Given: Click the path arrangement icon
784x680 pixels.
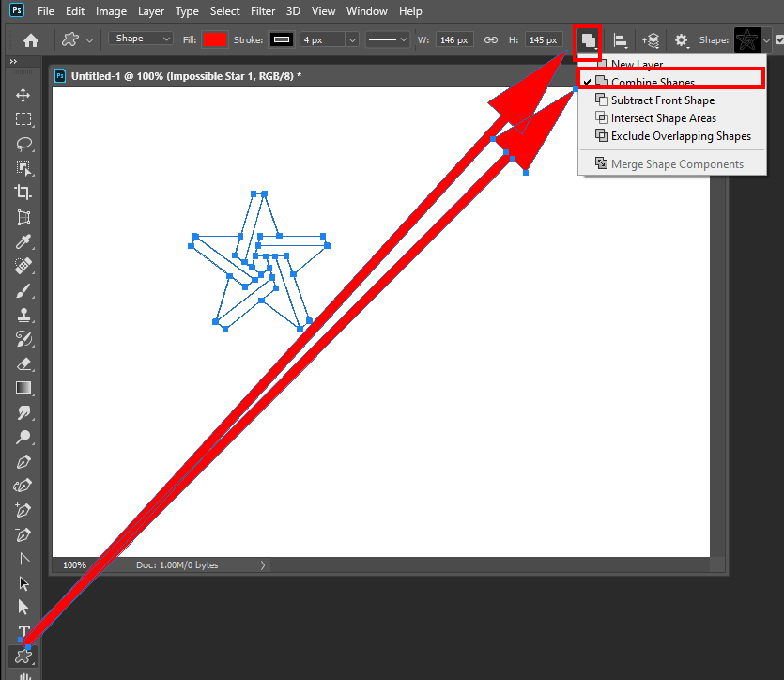Looking at the screenshot, I should tap(651, 39).
